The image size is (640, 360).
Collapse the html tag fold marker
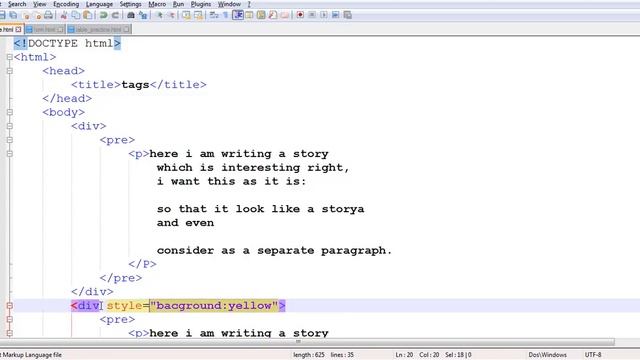pos(9,57)
